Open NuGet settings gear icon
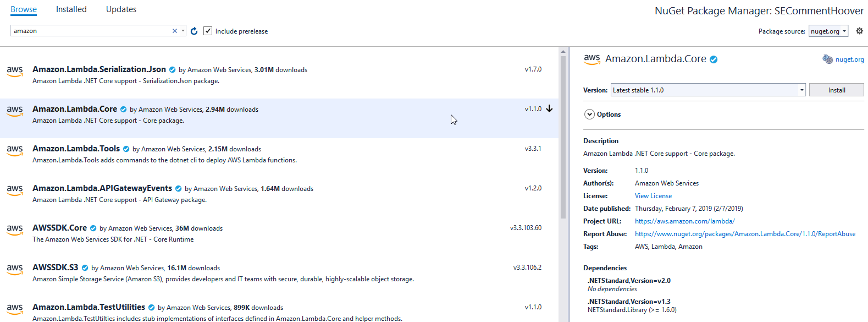Viewport: 868px width, 322px height. point(860,31)
